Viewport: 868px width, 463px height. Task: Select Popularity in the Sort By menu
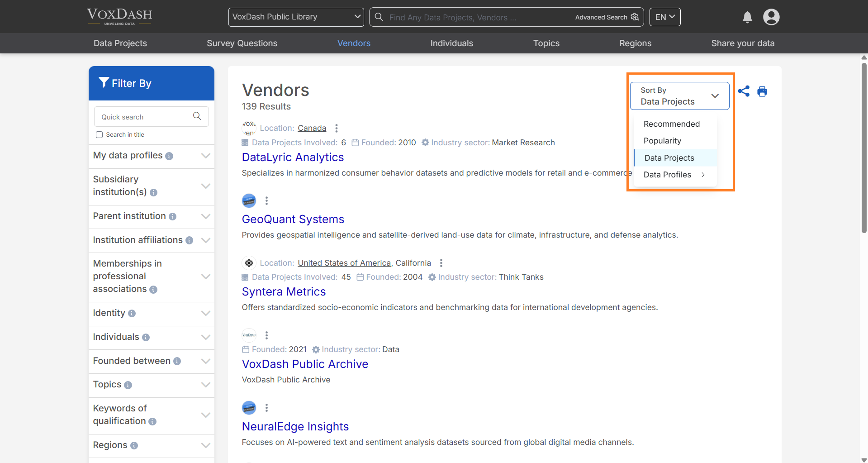click(x=662, y=141)
